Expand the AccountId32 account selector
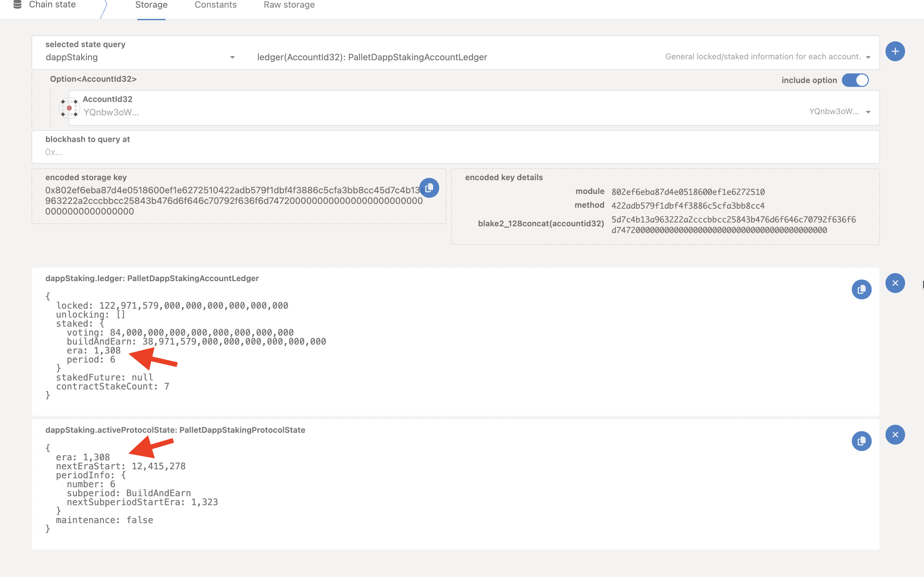924x577 pixels. pyautogui.click(x=868, y=112)
